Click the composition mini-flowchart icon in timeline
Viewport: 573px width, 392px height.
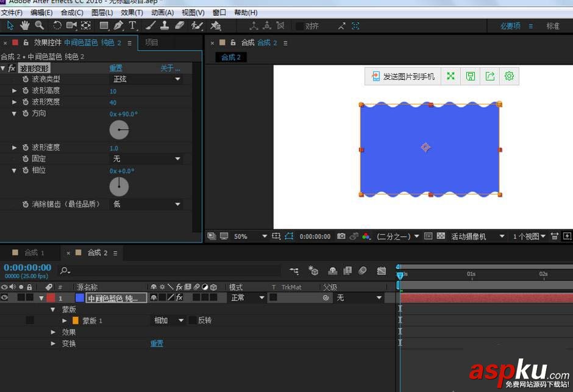coord(294,271)
